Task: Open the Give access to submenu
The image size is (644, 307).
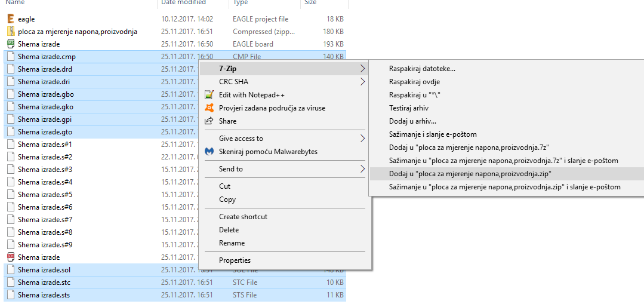Action: click(x=241, y=139)
